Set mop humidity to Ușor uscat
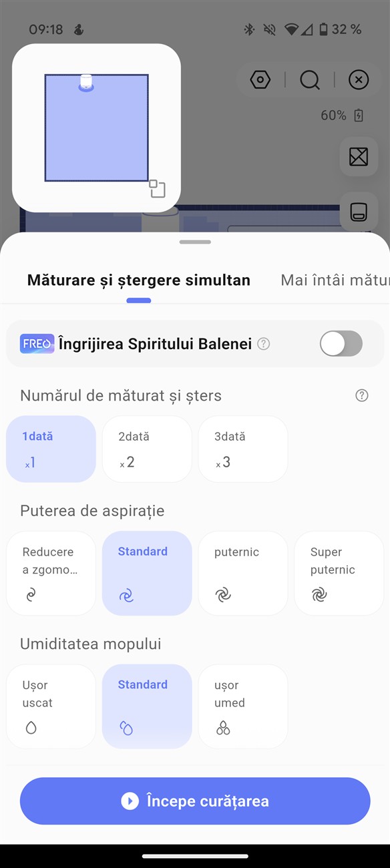Screen dimensions: 390x868 tap(51, 706)
